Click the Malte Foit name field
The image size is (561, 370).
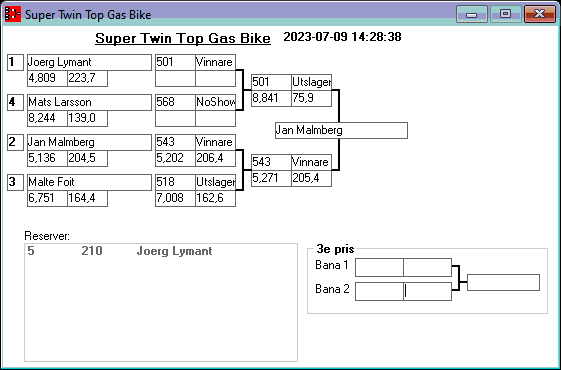click(89, 182)
